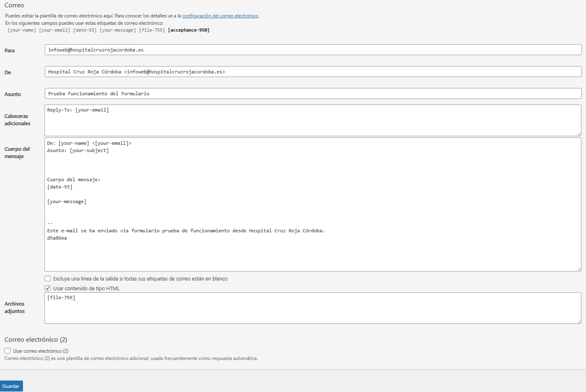Select the [your-message] mail tag at top

(118, 30)
